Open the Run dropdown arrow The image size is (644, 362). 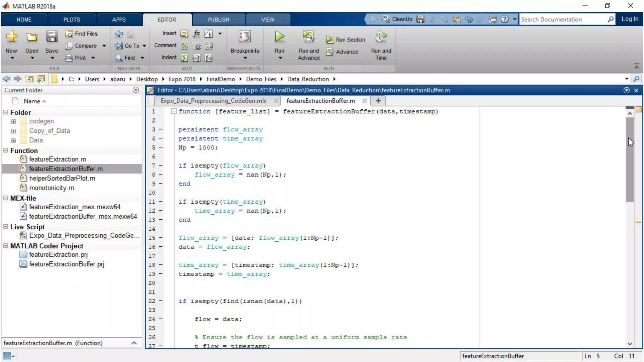[x=280, y=58]
